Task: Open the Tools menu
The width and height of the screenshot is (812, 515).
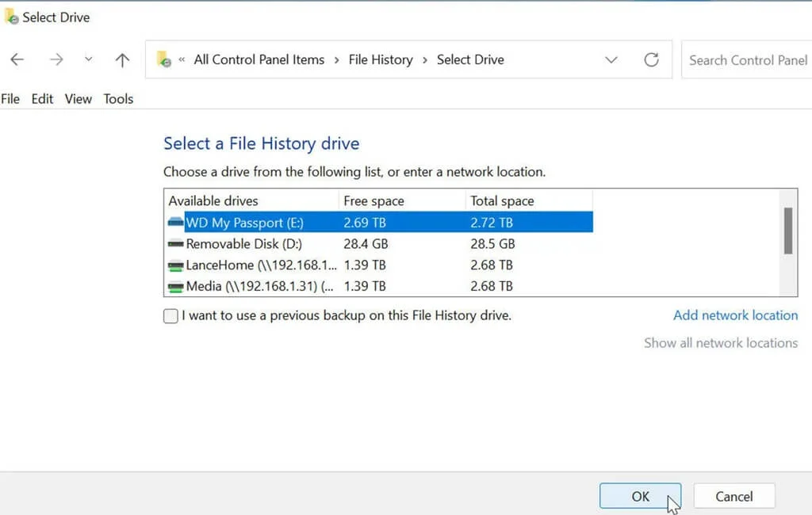Action: pyautogui.click(x=117, y=98)
